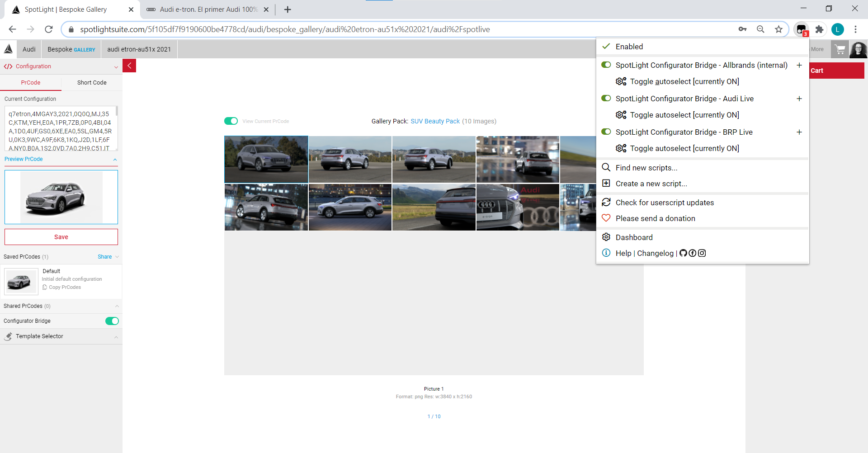Viewport: 868px width, 453px height.
Task: Expand Template Selector section
Action: pos(116,337)
